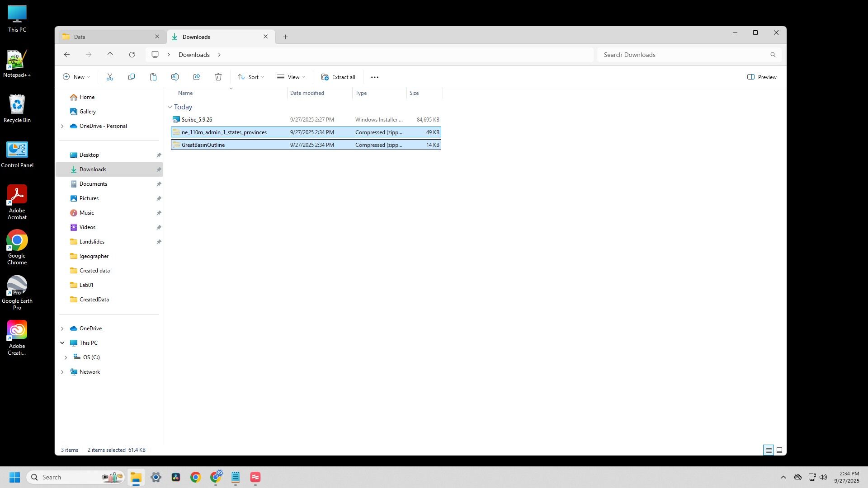Expand the OS (C:) drive tree
The height and width of the screenshot is (488, 868).
click(x=66, y=357)
